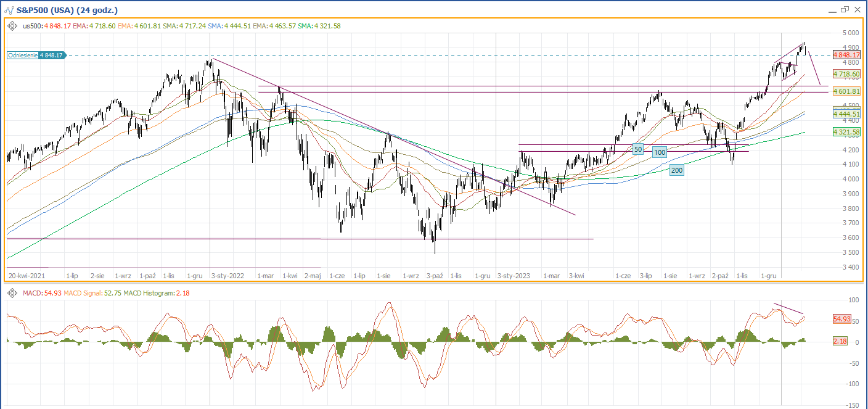Click the 3-sty-2022 date on time axis

tap(227, 276)
